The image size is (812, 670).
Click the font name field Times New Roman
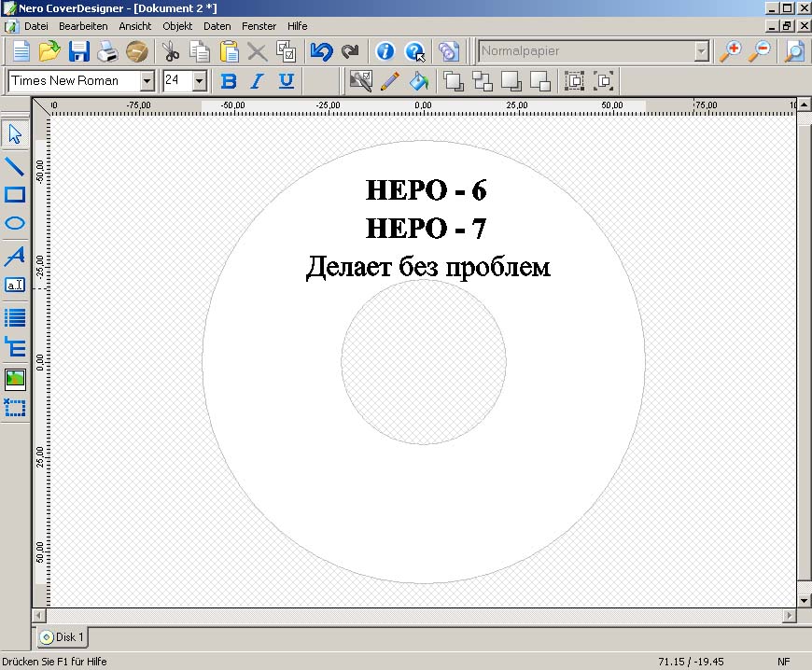click(75, 81)
